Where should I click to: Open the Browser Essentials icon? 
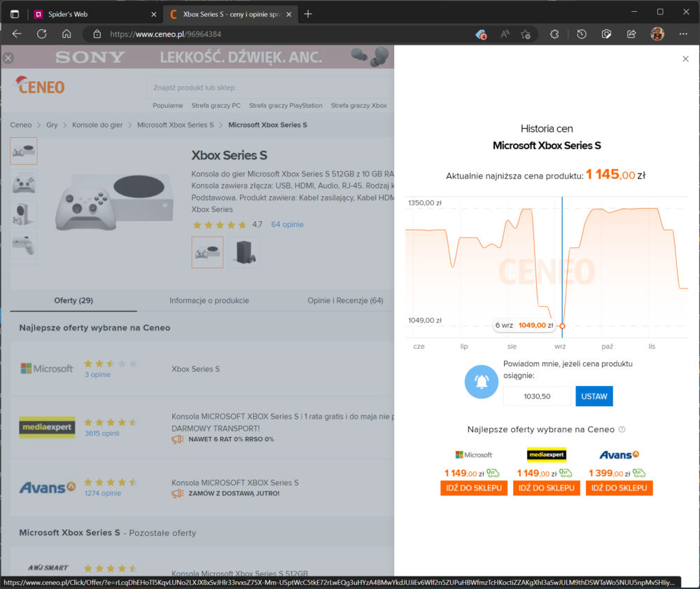click(x=606, y=34)
